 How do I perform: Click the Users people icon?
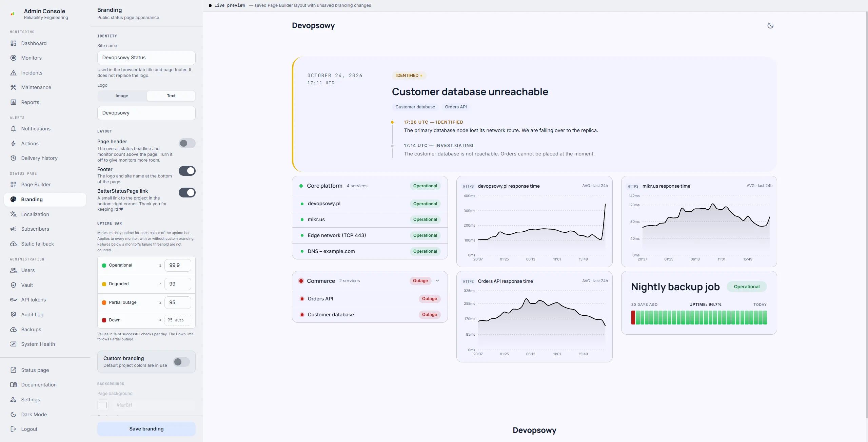[x=13, y=270]
